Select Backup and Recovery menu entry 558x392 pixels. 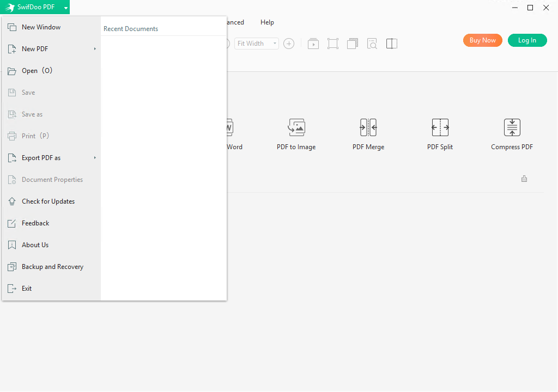51,267
